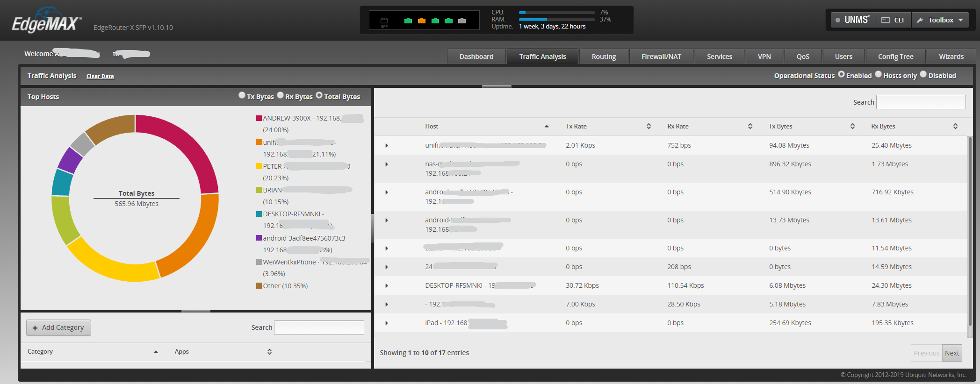Sort categories by Apps column arrows

click(x=269, y=352)
